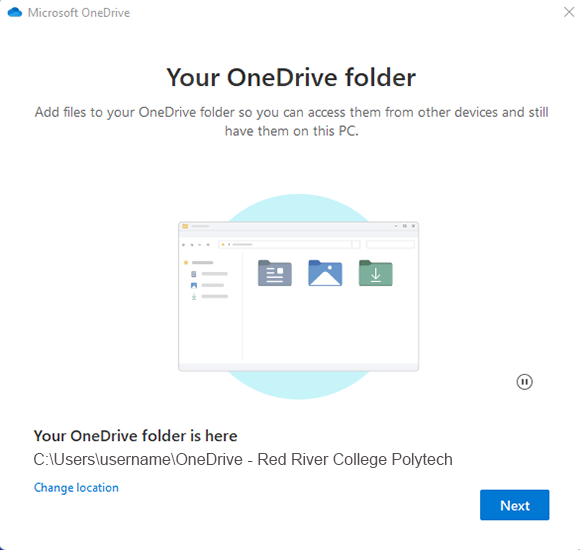The height and width of the screenshot is (550, 580).
Task: Click 'Your OneDrive folder is here' label
Action: 135,436
